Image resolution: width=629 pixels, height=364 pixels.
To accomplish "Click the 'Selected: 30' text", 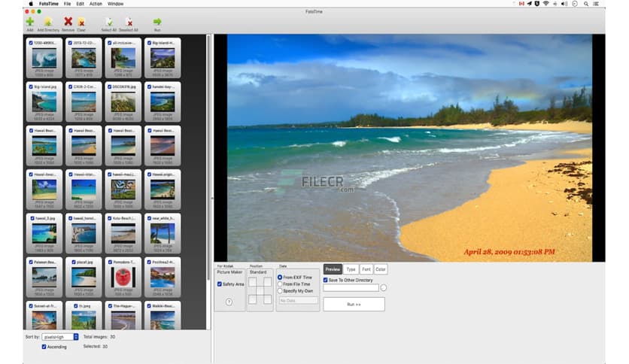I will click(x=96, y=347).
